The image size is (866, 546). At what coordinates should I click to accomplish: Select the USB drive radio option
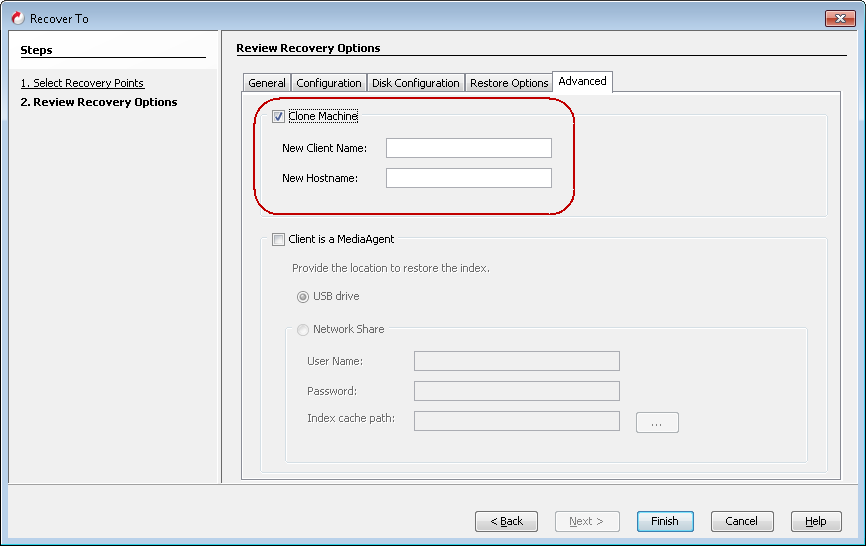pos(303,297)
